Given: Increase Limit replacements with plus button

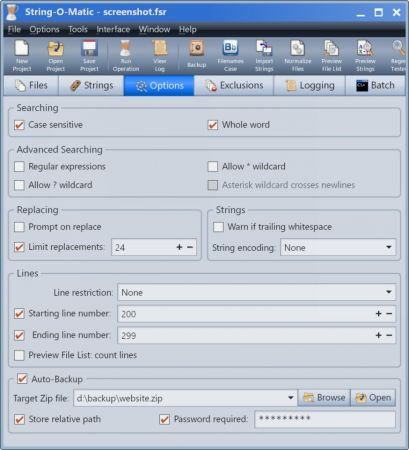Looking at the screenshot, I should (179, 247).
